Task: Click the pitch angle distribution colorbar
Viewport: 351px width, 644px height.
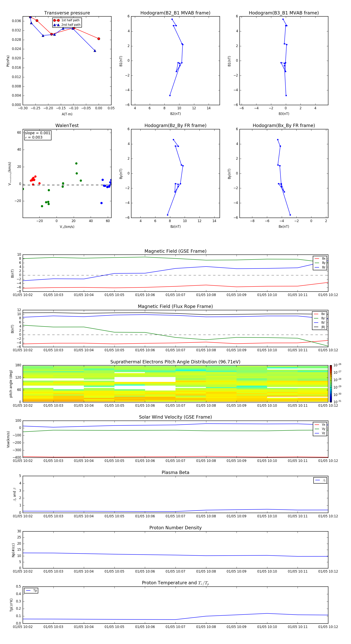Action: coord(331,384)
